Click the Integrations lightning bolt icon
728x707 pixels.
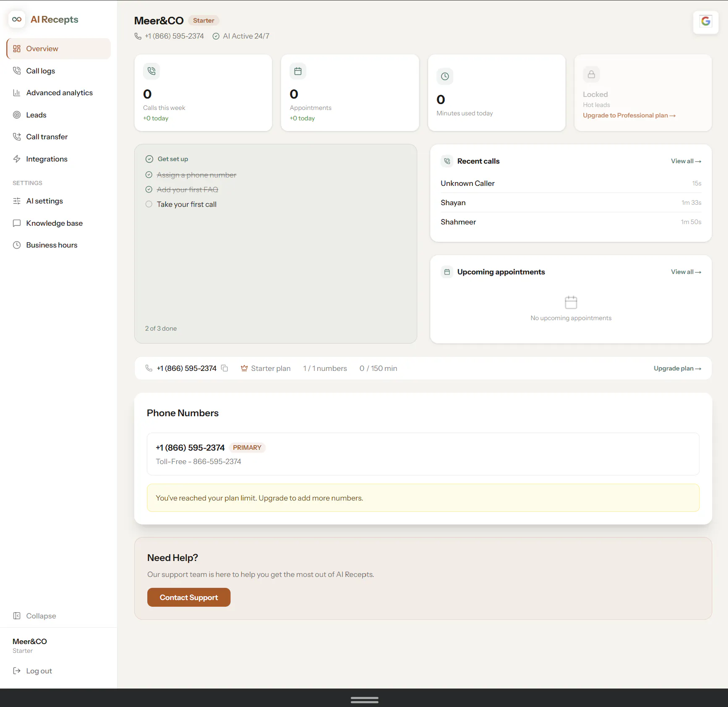(17, 159)
